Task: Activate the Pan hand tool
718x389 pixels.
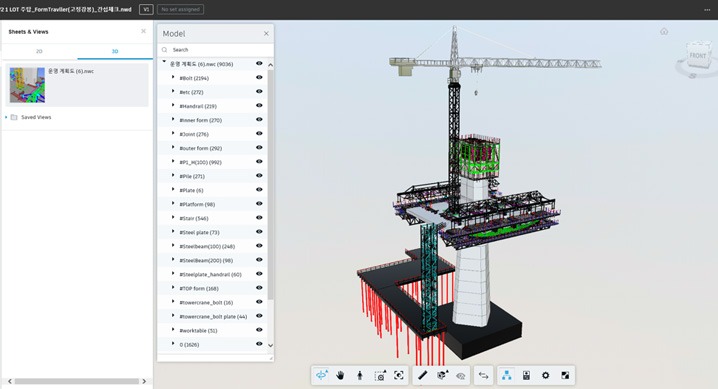Action: (x=340, y=375)
